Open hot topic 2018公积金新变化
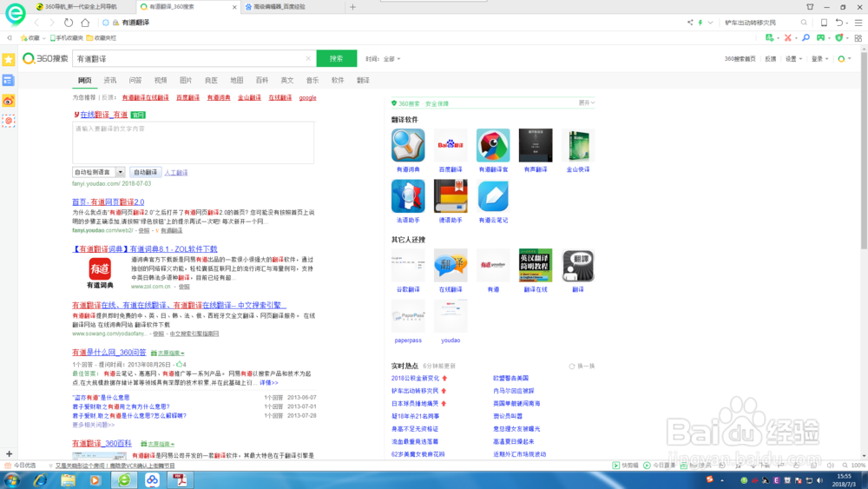The width and height of the screenshot is (868, 489). pyautogui.click(x=415, y=378)
